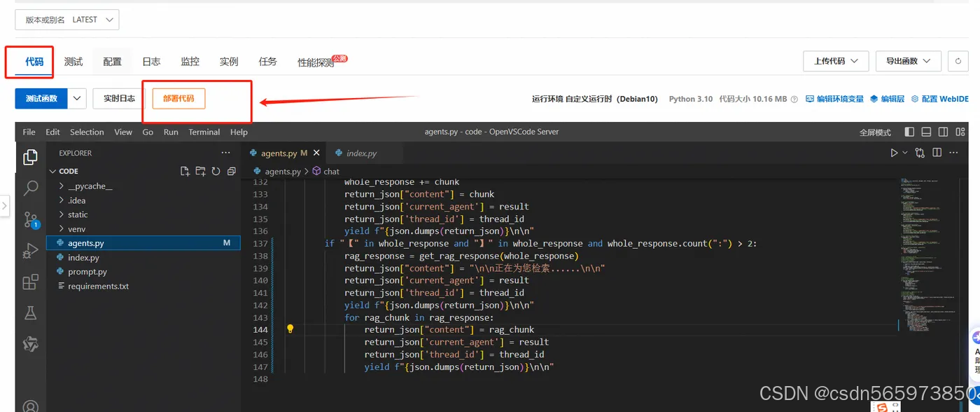Toggle primary sidebar visibility in title bar
The width and height of the screenshot is (980, 412).
click(909, 132)
